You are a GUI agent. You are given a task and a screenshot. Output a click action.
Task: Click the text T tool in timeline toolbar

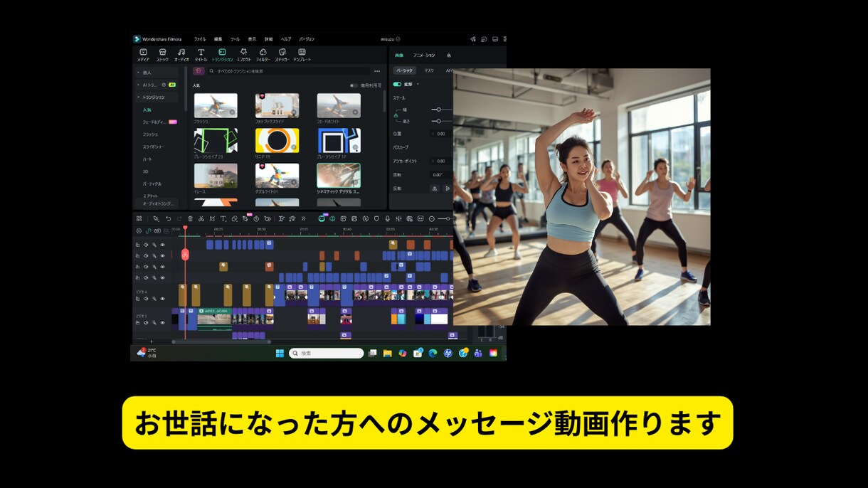tap(223, 218)
